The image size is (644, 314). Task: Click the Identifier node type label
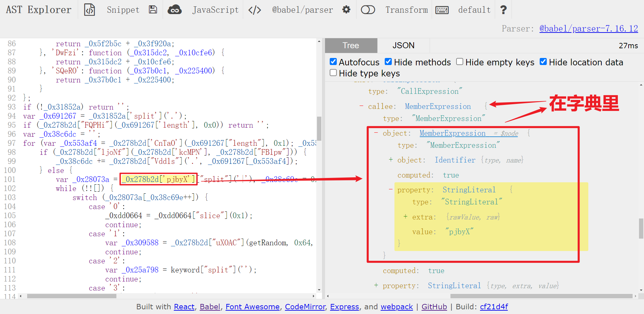point(455,160)
